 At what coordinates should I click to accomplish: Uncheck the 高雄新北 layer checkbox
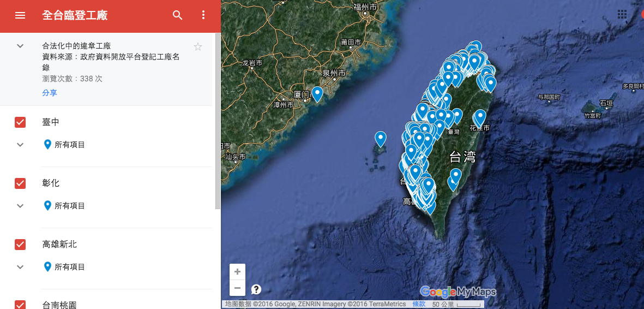[20, 245]
